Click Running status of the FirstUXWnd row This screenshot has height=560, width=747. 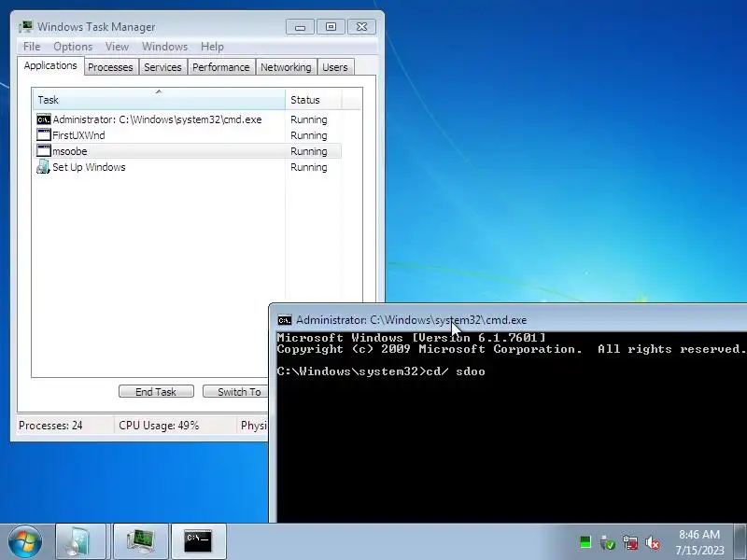pyautogui.click(x=309, y=135)
